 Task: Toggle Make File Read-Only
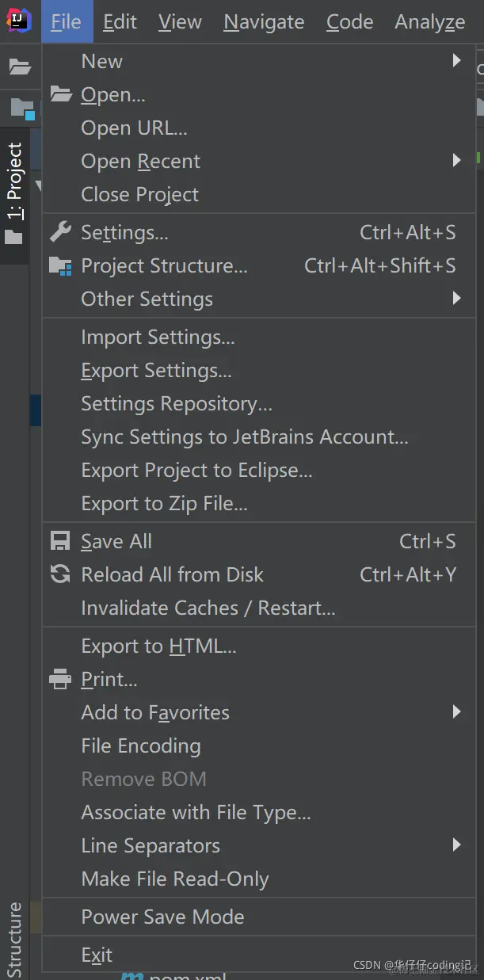click(x=175, y=879)
